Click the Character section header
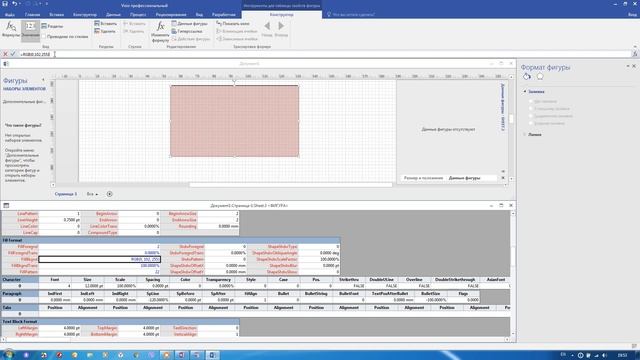The image size is (640, 360). [x=20, y=280]
